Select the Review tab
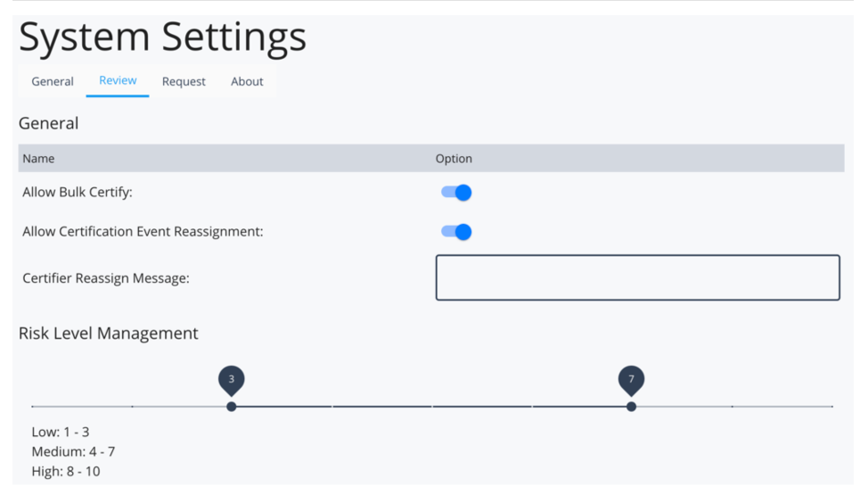868x495 pixels. pos(118,80)
